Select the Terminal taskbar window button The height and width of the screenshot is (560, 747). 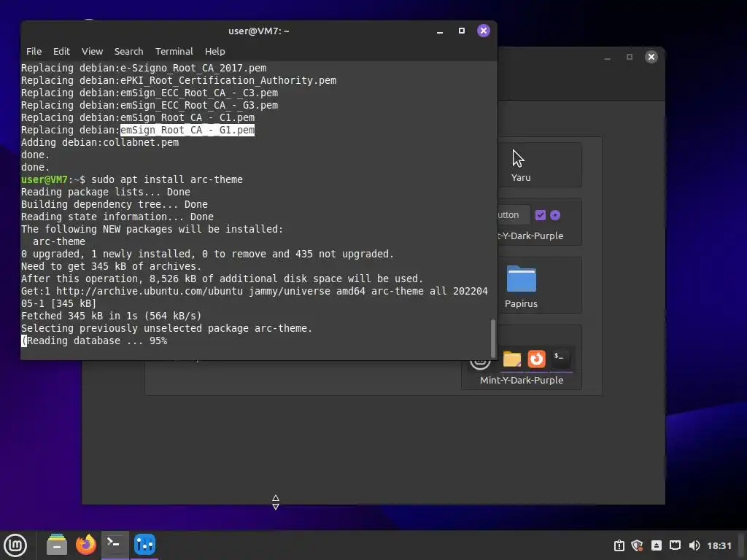click(x=115, y=545)
